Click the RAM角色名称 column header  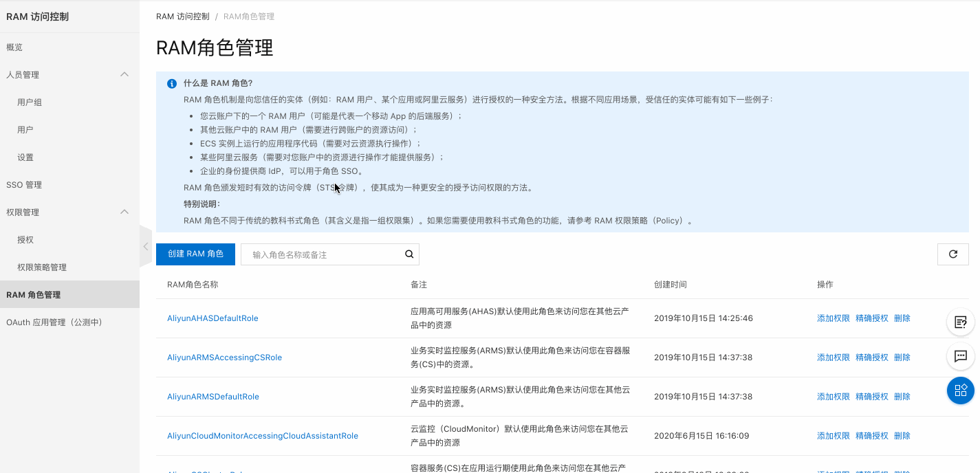pyautogui.click(x=193, y=285)
